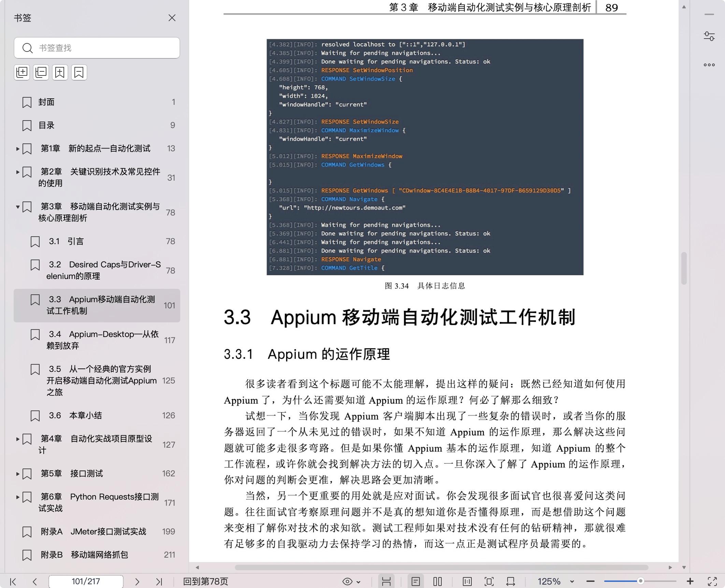This screenshot has width=725, height=588.
Task: Expand the 第2章 bookmark arrow
Action: coord(18,172)
